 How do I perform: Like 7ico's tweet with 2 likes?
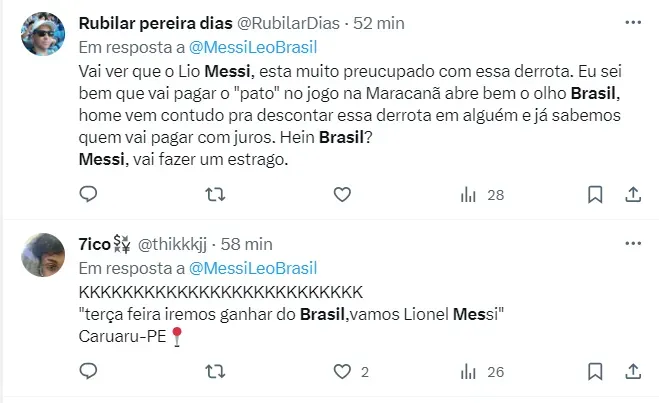(341, 372)
